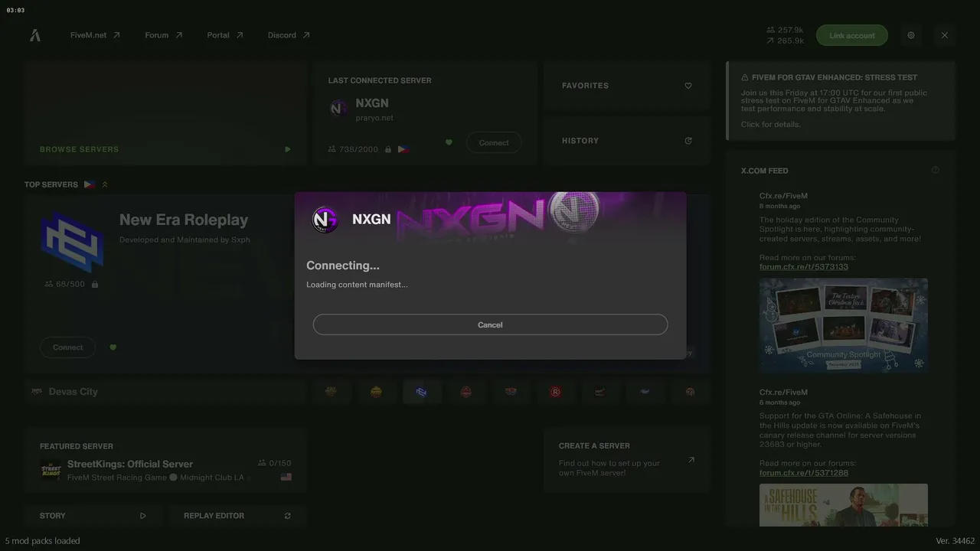Click the lock icon beside 68/500
The image size is (980, 551).
tap(95, 284)
